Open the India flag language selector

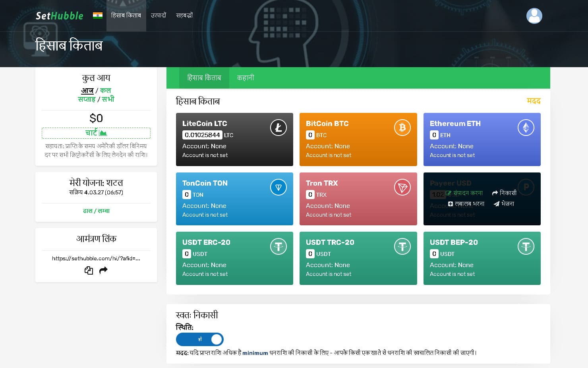98,15
